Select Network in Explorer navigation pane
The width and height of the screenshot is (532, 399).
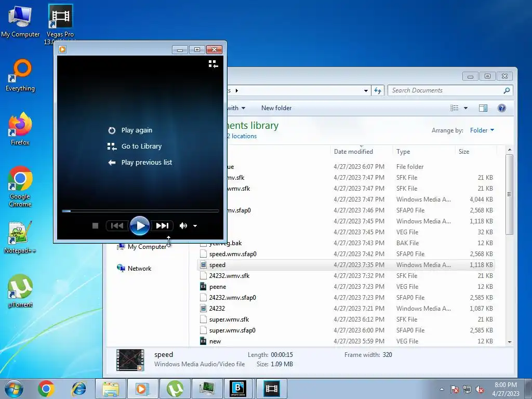click(x=134, y=269)
